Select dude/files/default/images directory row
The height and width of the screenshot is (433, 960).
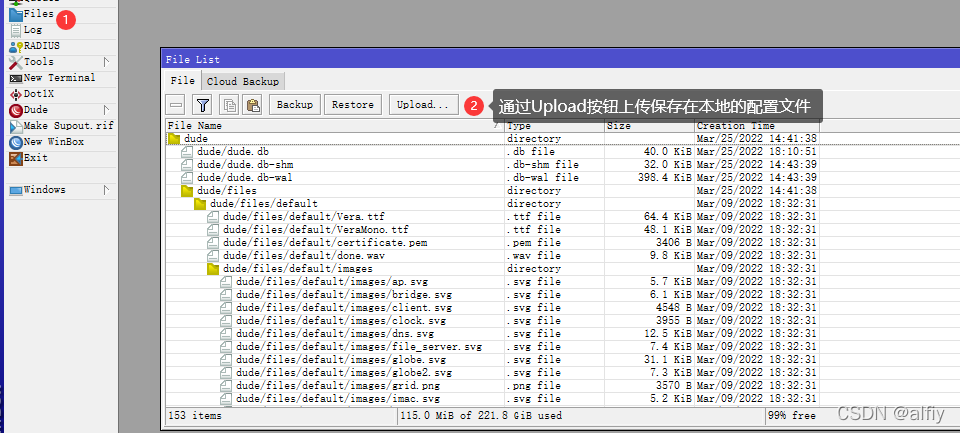[492, 268]
